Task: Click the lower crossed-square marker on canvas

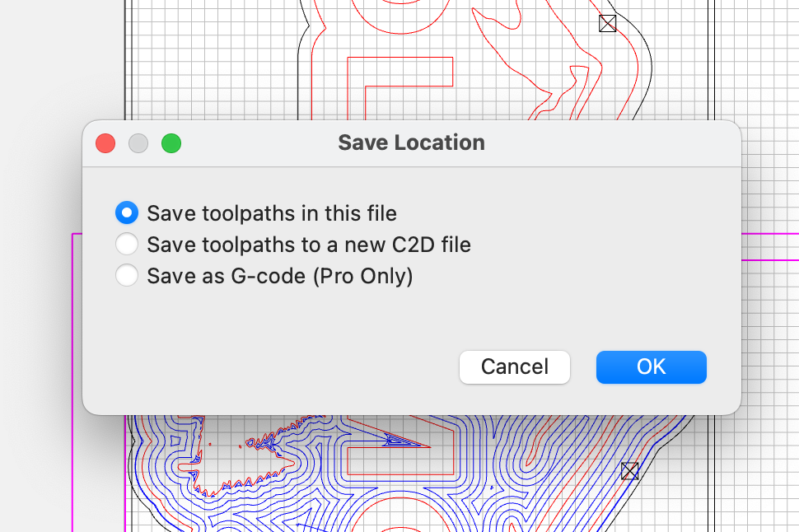Action: point(629,471)
